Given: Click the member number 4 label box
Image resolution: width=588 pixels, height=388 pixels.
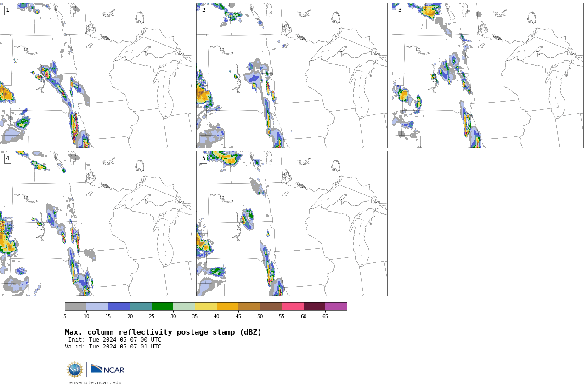Looking at the screenshot, I should click(x=7, y=158).
